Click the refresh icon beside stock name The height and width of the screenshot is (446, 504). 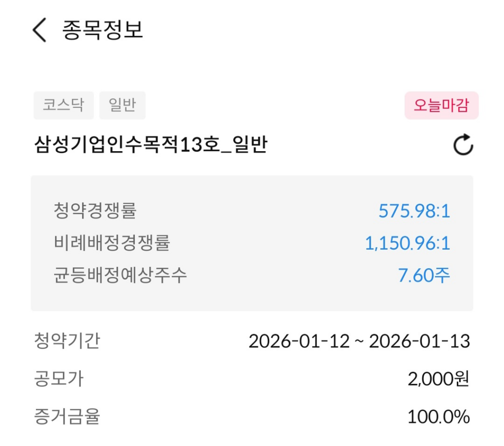point(463,146)
